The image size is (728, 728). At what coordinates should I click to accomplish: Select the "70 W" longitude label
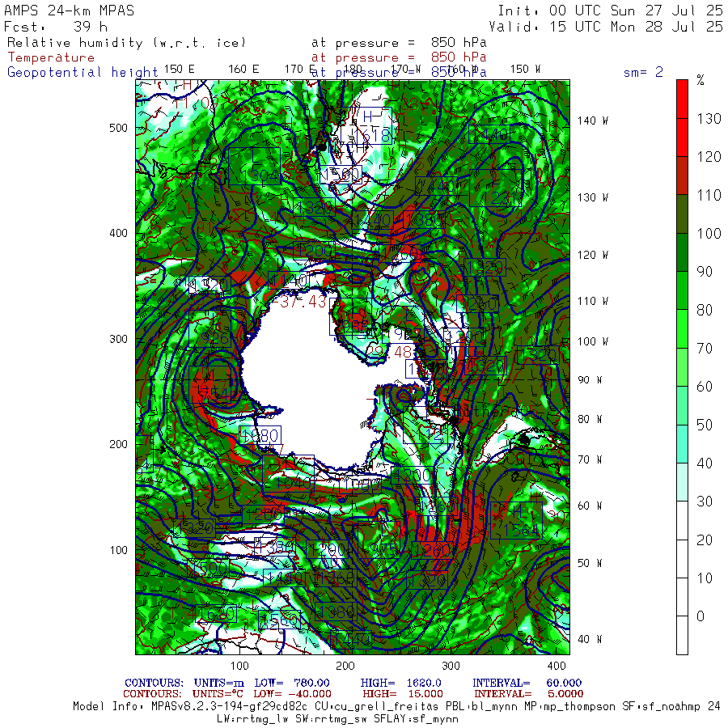pyautogui.click(x=590, y=459)
